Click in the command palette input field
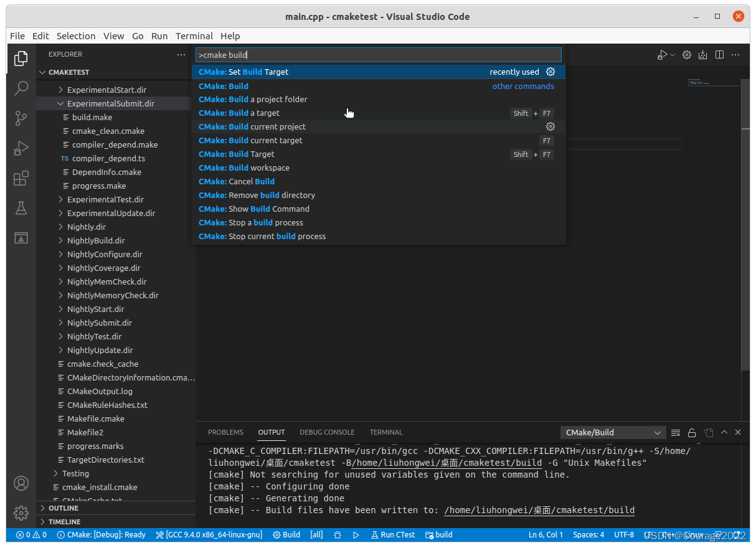The width and height of the screenshot is (756, 548). click(x=379, y=55)
